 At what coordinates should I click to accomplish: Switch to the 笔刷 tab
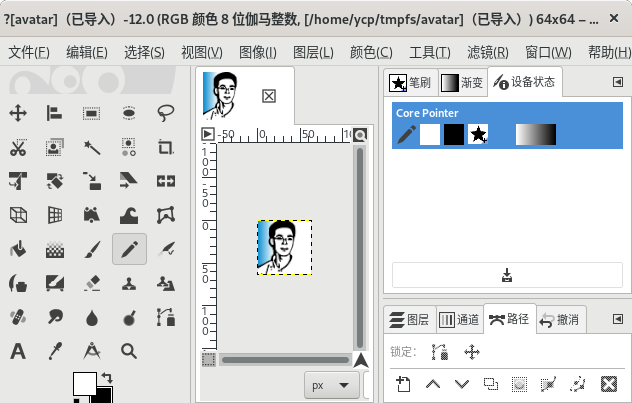(410, 83)
